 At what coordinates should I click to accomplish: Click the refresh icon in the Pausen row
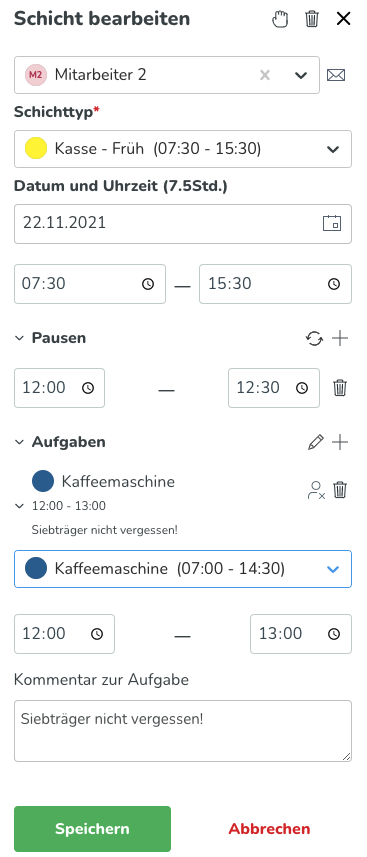pos(314,338)
